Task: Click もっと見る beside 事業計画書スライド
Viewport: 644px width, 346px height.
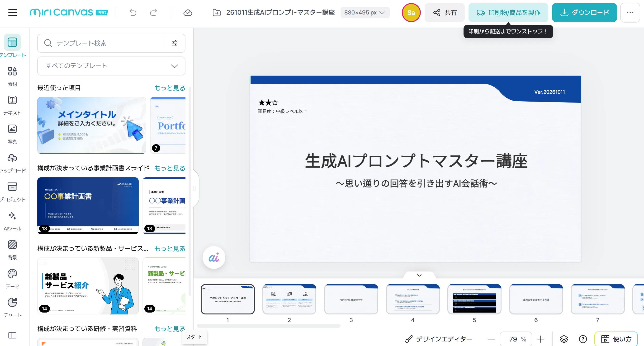Action: (170, 168)
